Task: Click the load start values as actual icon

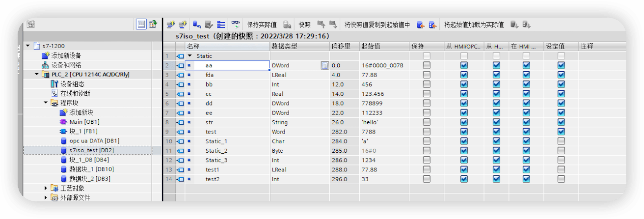Action: (x=514, y=25)
